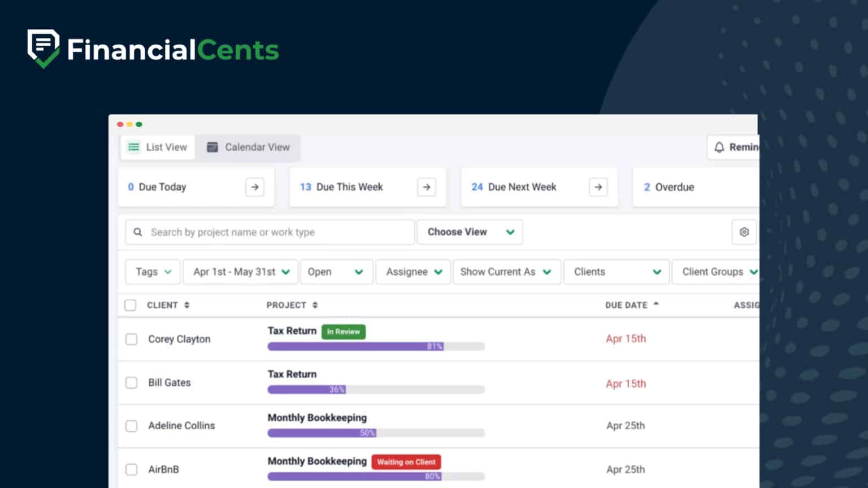Click the FinancialCents logo
Screen dimensions: 868x488
(x=153, y=49)
